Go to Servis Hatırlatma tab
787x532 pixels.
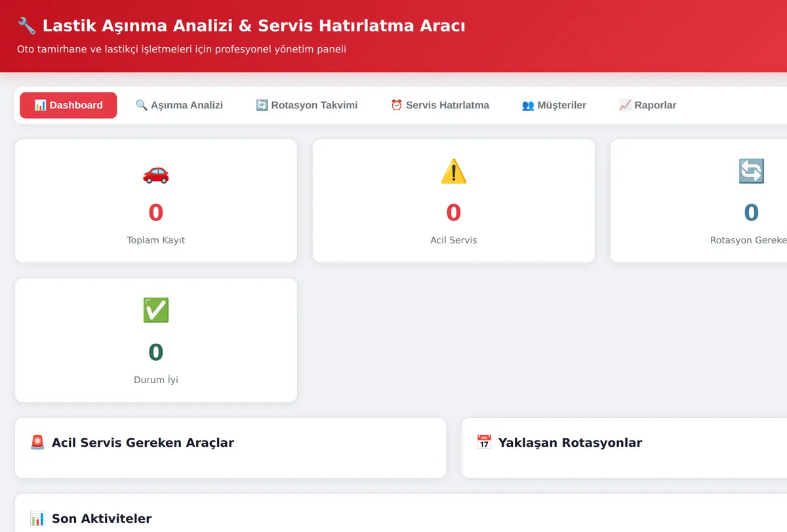[x=440, y=105]
